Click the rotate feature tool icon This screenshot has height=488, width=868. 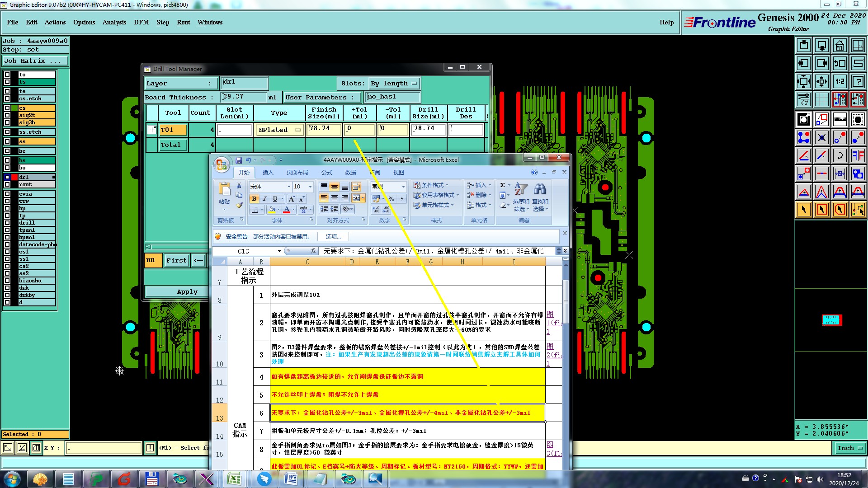840,155
